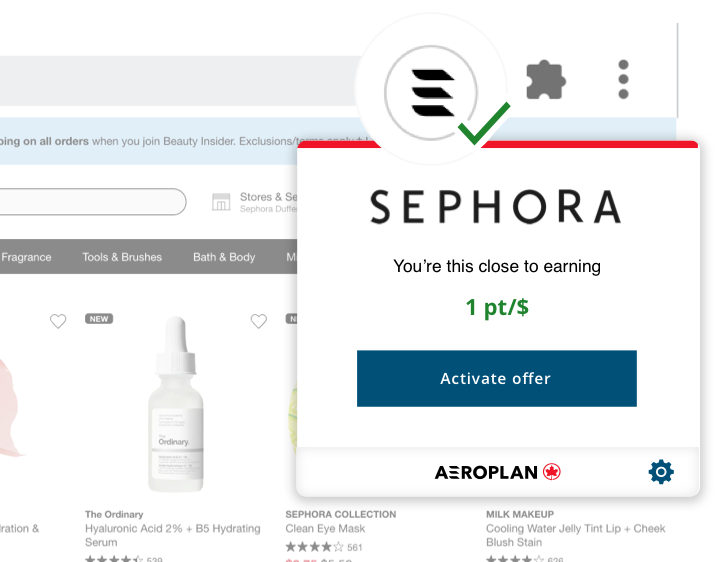722x562 pixels.
Task: Open the browser three-dot menu
Action: click(x=623, y=79)
